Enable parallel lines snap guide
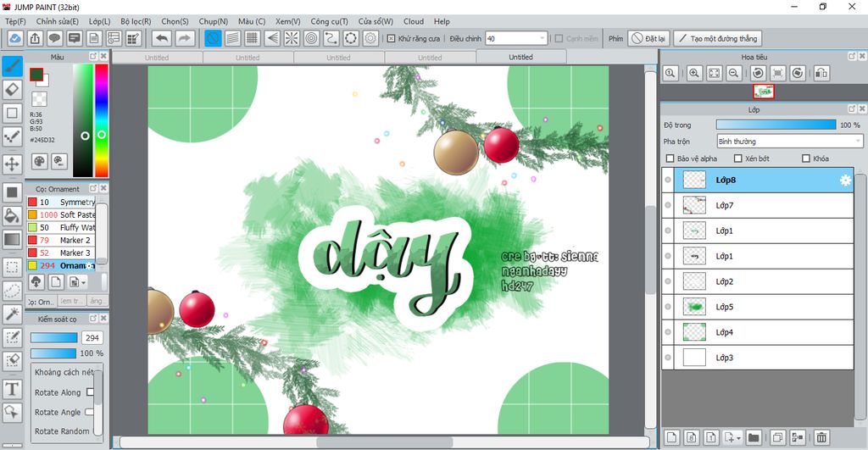 [x=232, y=38]
